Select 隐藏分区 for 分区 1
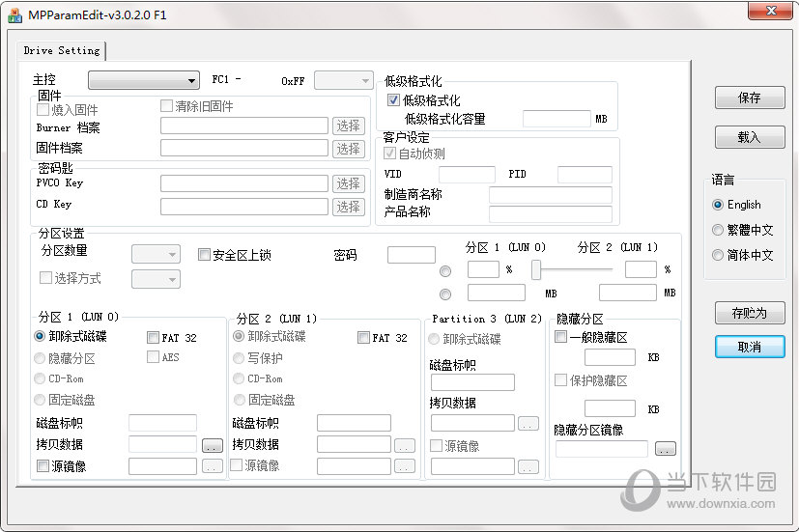The width and height of the screenshot is (799, 532). coord(40,358)
